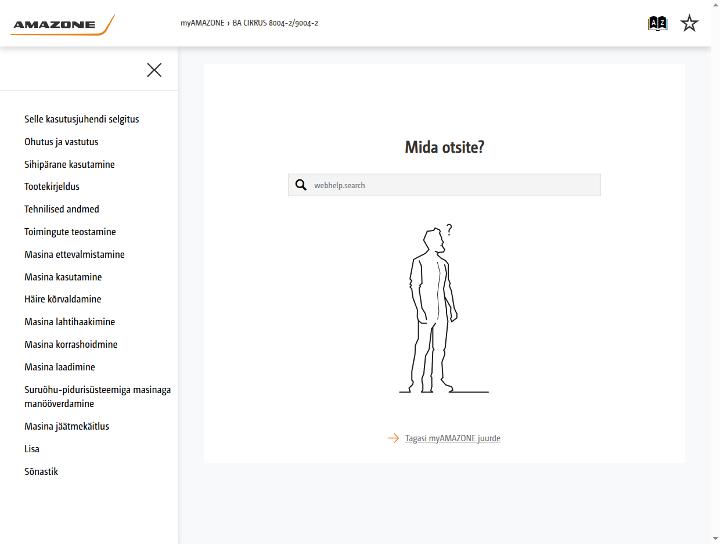The image size is (720, 544).
Task: Select BA CIRRUS 8004-2/9004-2 breadcrumb
Action: 275,23
